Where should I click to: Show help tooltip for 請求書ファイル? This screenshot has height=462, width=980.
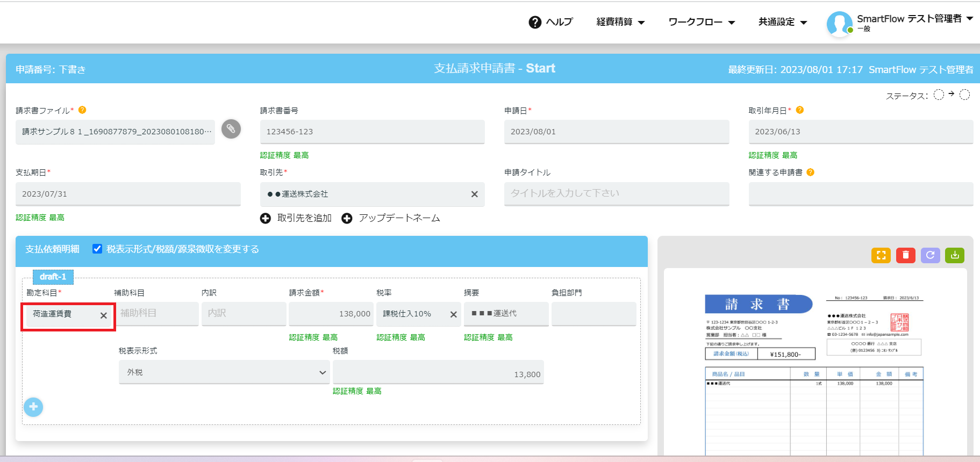pyautogui.click(x=82, y=110)
